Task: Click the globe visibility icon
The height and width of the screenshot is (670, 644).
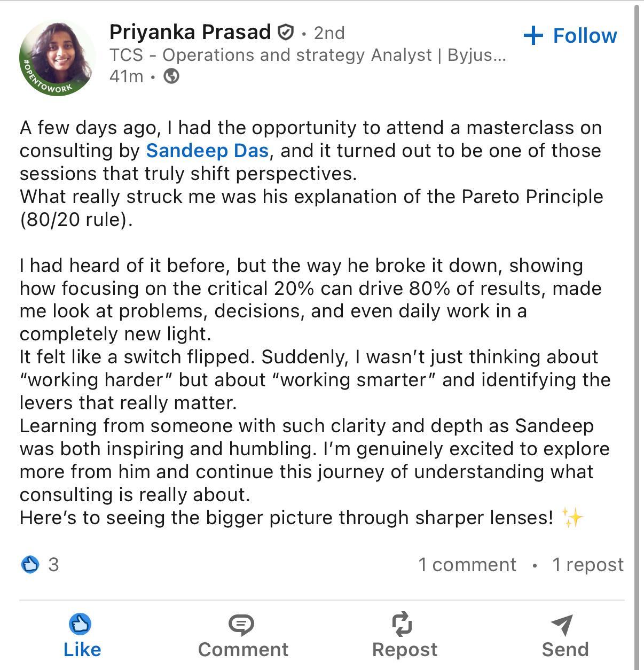Action: point(171,76)
